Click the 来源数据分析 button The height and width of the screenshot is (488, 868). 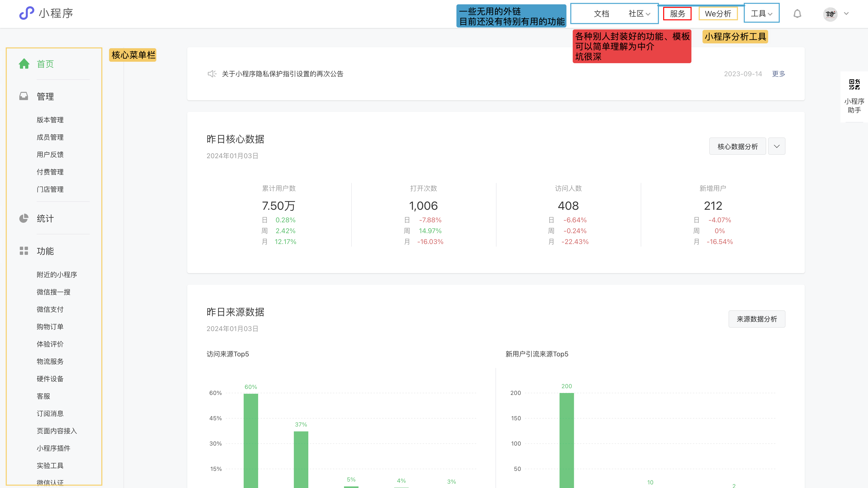(x=757, y=319)
